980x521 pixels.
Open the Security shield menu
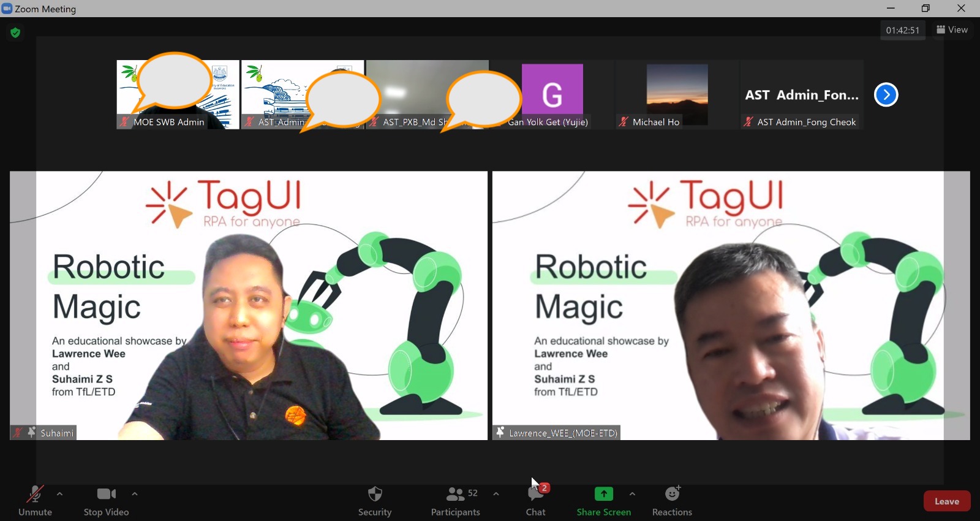[x=375, y=501]
